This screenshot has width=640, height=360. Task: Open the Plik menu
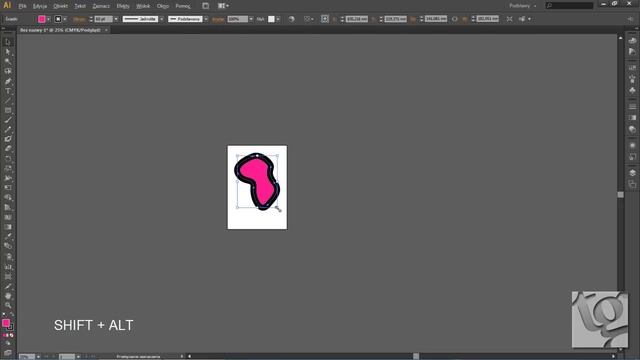[x=22, y=6]
